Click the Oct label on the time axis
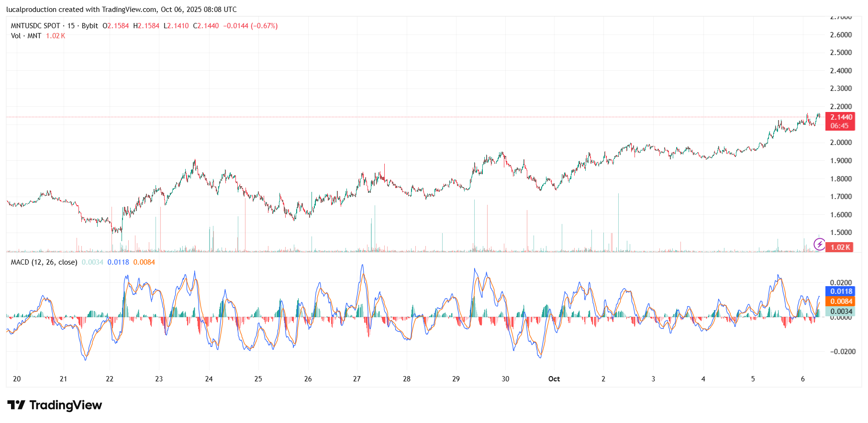 click(x=554, y=379)
